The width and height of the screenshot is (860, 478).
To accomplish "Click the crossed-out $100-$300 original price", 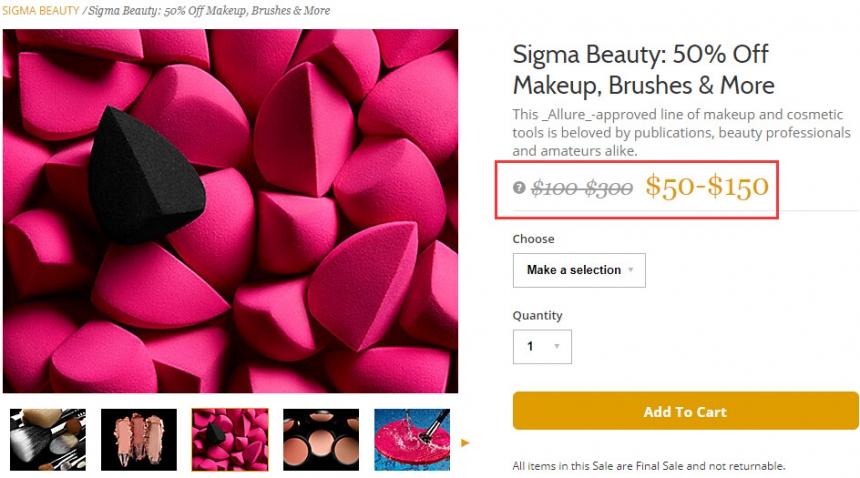I will tap(582, 187).
